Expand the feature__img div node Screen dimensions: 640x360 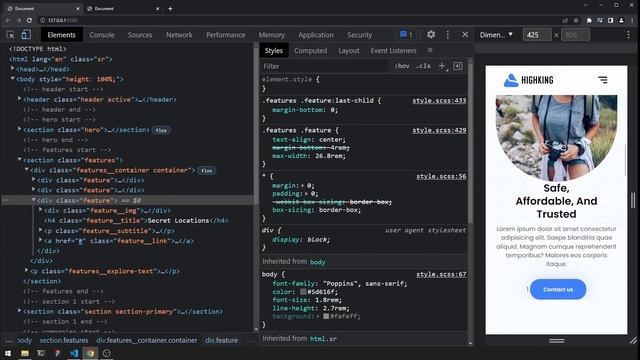(x=40, y=210)
